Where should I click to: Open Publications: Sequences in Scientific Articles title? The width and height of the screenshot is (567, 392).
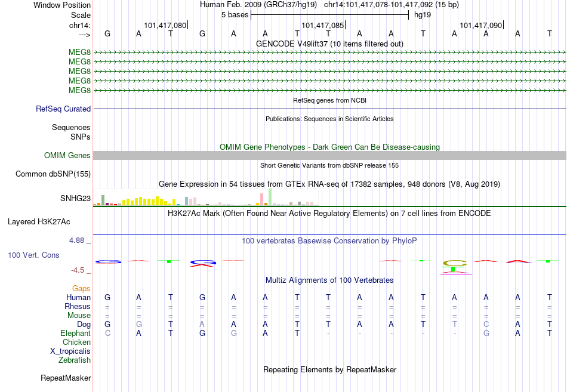tap(329, 119)
